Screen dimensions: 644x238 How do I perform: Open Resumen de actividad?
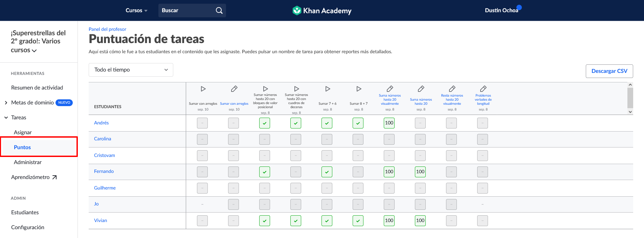tap(37, 88)
